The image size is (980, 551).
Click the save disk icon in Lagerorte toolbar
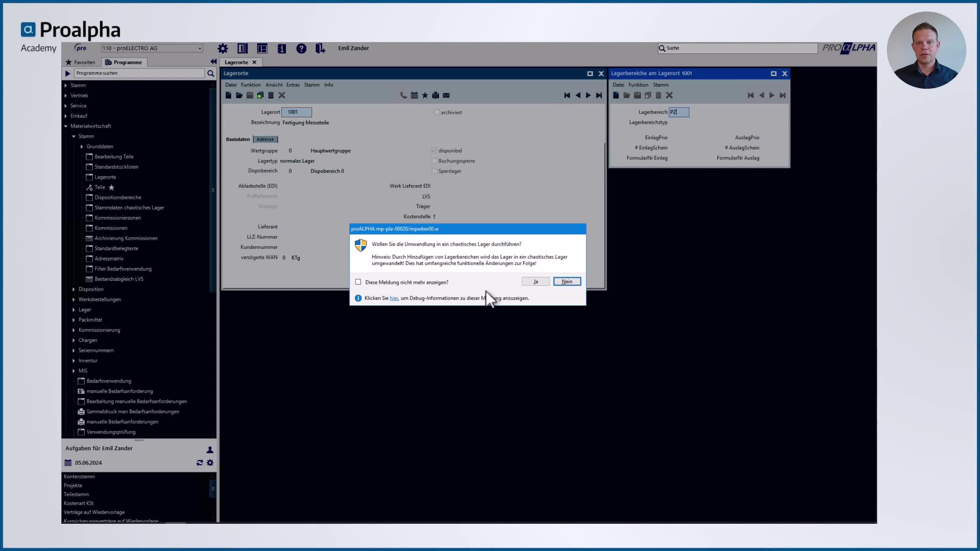[250, 95]
